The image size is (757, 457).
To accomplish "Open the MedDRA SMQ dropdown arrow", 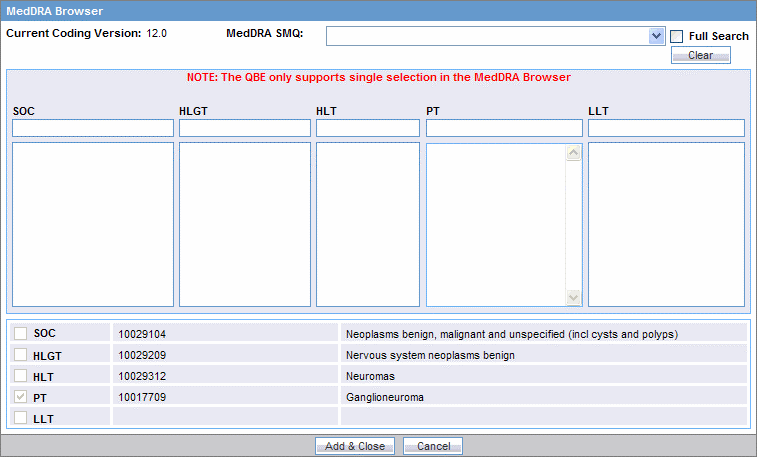I will pyautogui.click(x=656, y=36).
